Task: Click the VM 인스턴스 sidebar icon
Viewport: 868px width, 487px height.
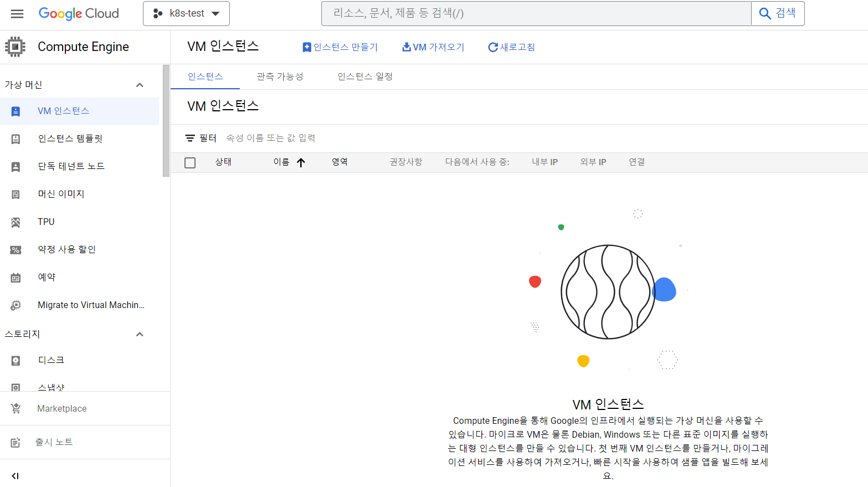Action: [16, 111]
